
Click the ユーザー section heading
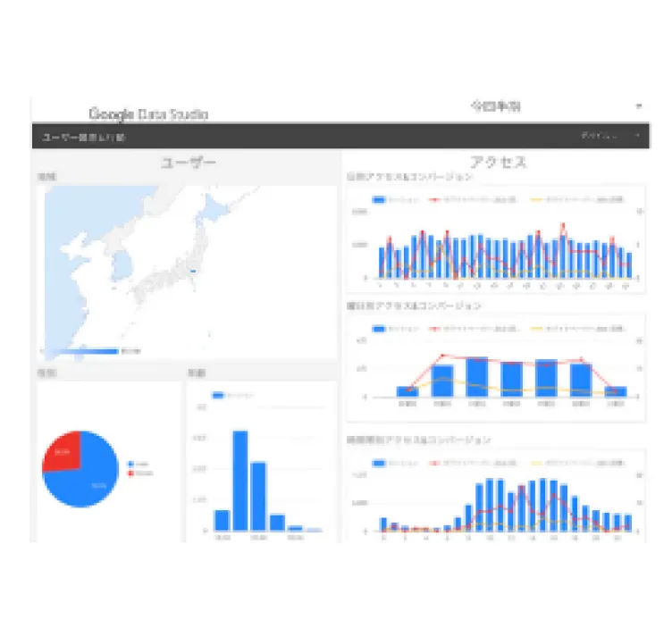click(x=188, y=163)
